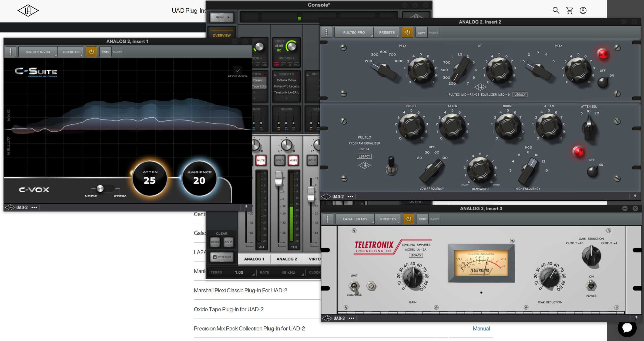Open the Console MENU dropdown
Image resolution: width=644 pixels, height=341 pixels.
[222, 17]
